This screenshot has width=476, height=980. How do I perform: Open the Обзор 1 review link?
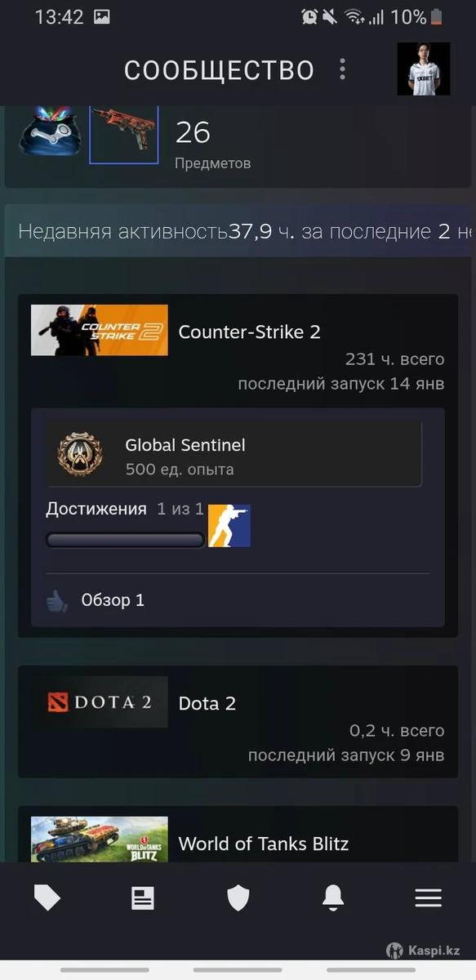(x=113, y=600)
